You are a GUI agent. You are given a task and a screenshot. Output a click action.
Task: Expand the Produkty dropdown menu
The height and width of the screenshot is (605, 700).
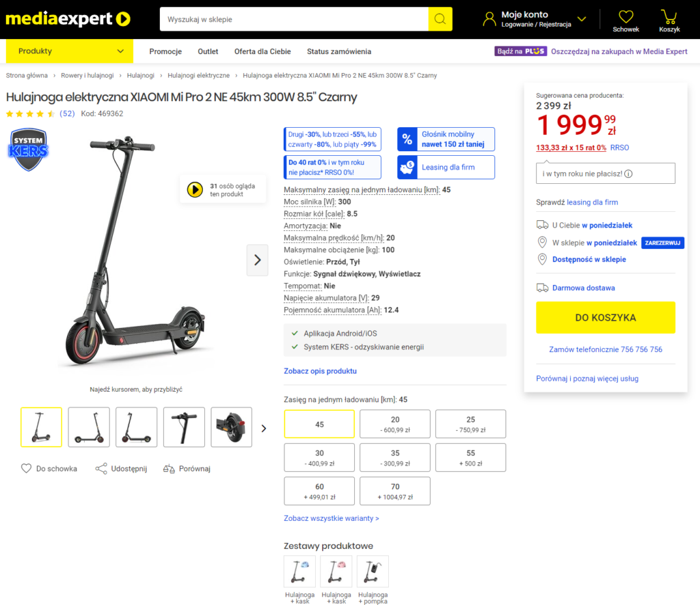point(70,51)
